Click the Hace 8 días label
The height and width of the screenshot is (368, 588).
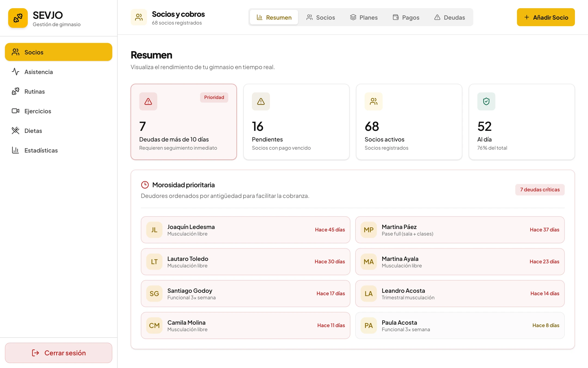click(546, 325)
